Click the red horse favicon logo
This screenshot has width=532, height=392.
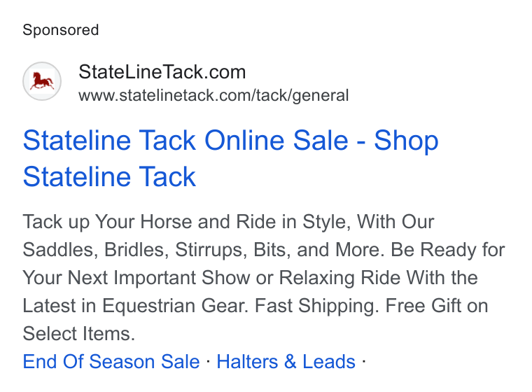[x=42, y=81]
